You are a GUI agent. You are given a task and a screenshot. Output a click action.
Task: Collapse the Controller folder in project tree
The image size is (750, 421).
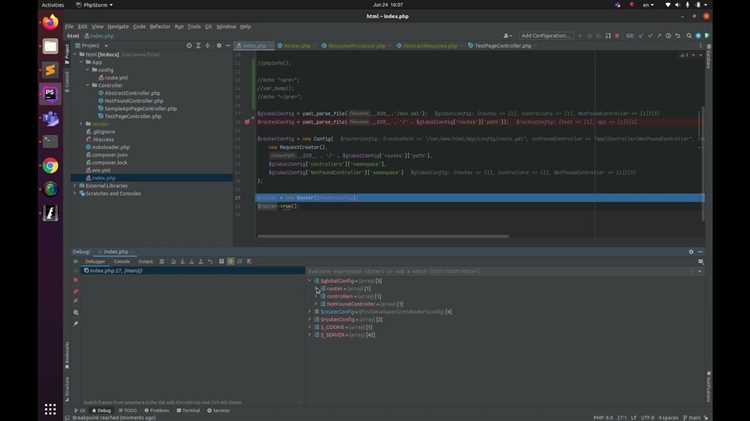[x=88, y=85]
